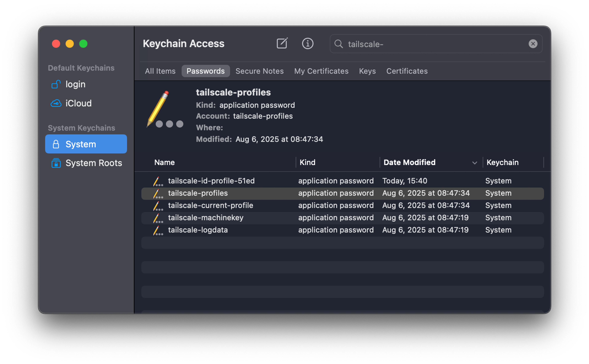Open the info inspector icon

pyautogui.click(x=308, y=44)
